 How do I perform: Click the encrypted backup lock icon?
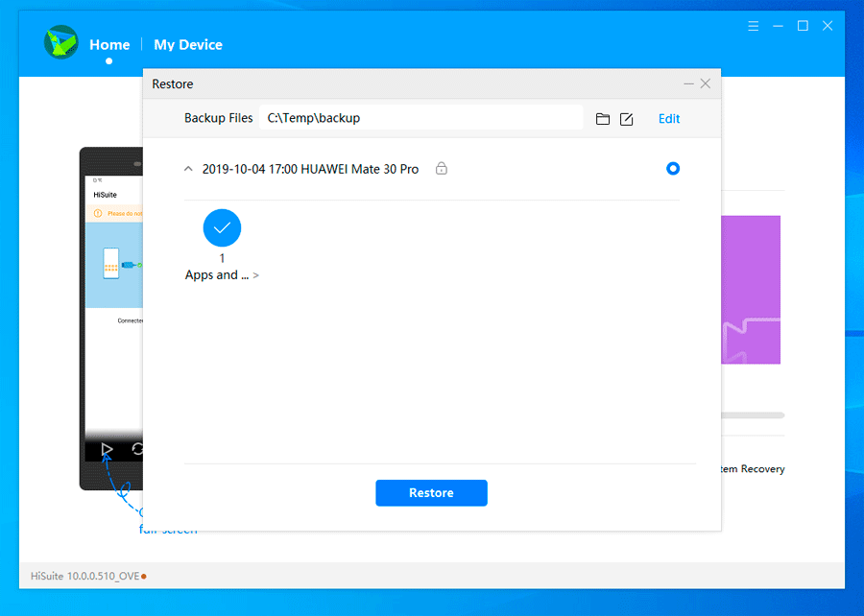click(x=442, y=169)
